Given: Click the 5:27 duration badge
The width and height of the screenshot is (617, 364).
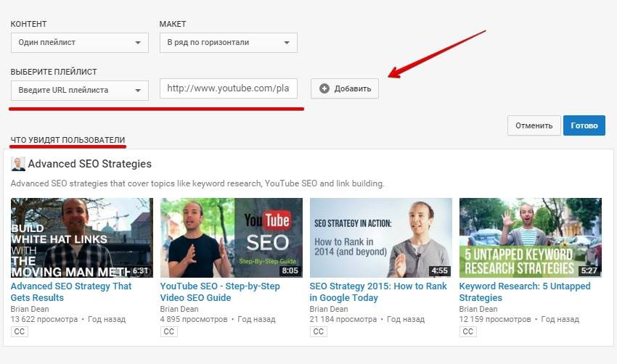Looking at the screenshot, I should pyautogui.click(x=589, y=271).
